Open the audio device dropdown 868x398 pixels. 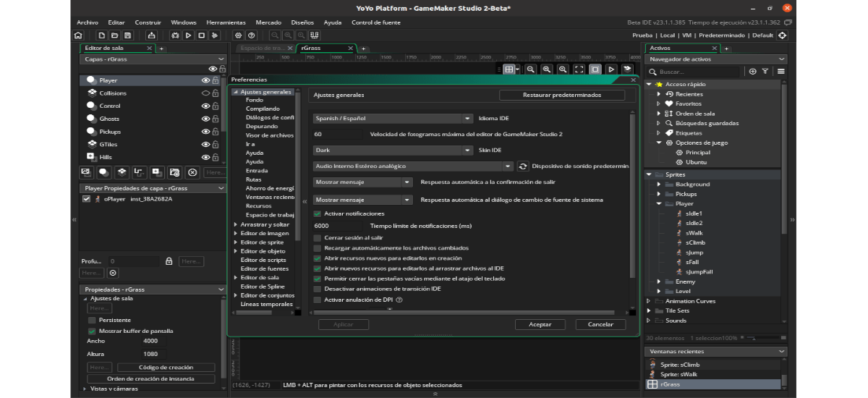[413, 166]
